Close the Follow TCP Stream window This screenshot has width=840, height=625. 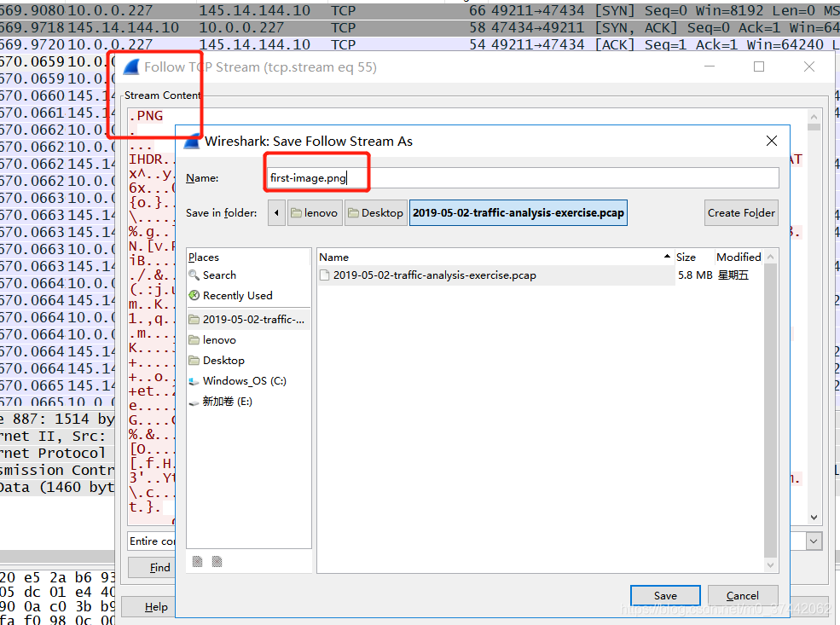tap(809, 67)
